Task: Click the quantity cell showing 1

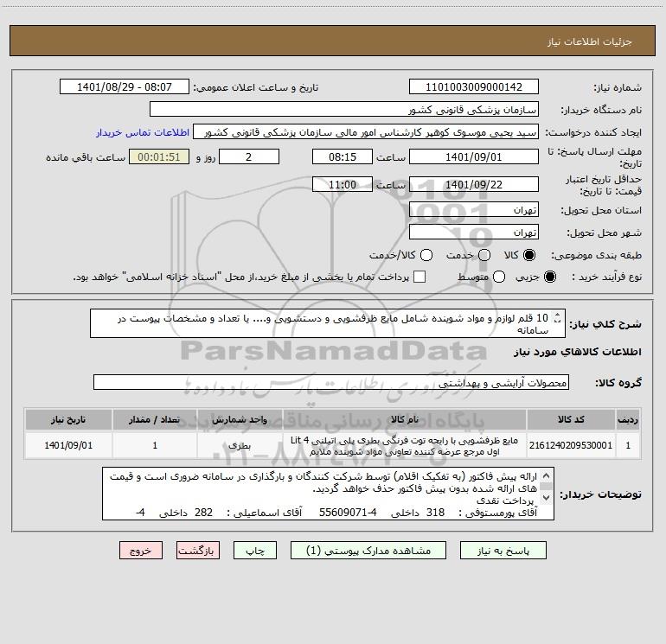Action: 155,445
